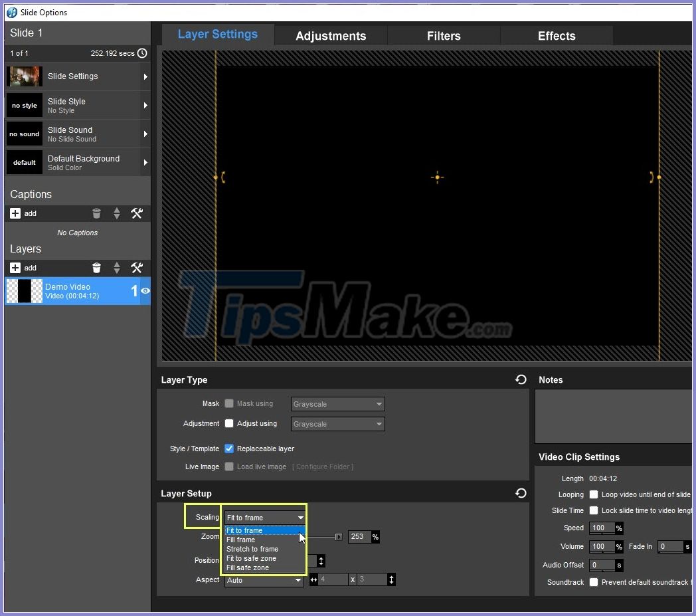
Task: Delete the selected caption via trash icon
Action: (x=97, y=213)
